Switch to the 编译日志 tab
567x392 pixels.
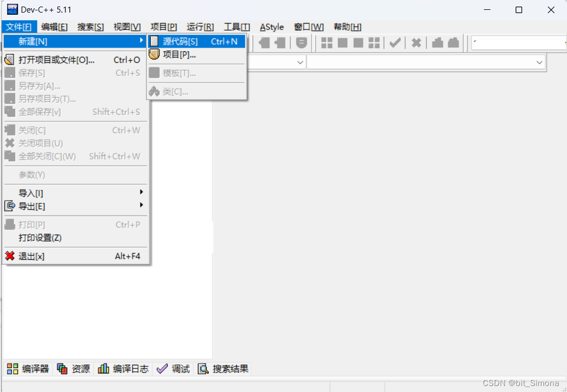124,369
